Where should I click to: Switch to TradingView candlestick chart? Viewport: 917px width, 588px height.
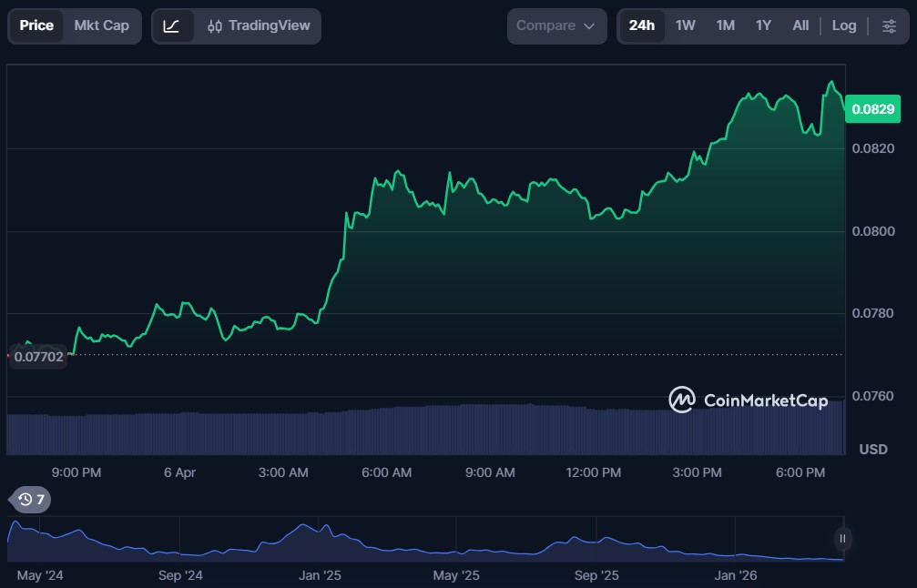258,25
